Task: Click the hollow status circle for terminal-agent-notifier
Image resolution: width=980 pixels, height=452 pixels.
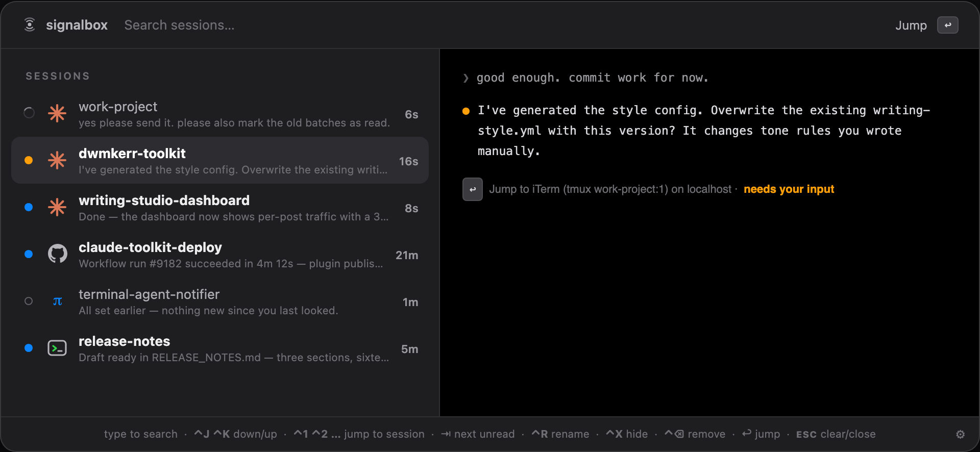Action: tap(29, 301)
